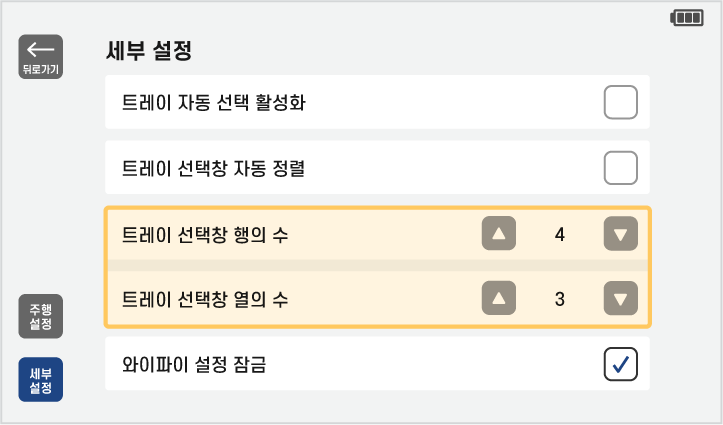Click the back arrow 뒤로가기 button
Image resolution: width=723 pixels, height=425 pixels.
coord(40,56)
